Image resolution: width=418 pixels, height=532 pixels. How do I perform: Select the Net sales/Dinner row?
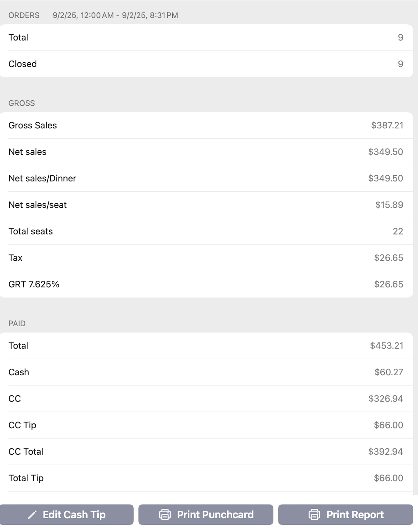[x=206, y=178]
